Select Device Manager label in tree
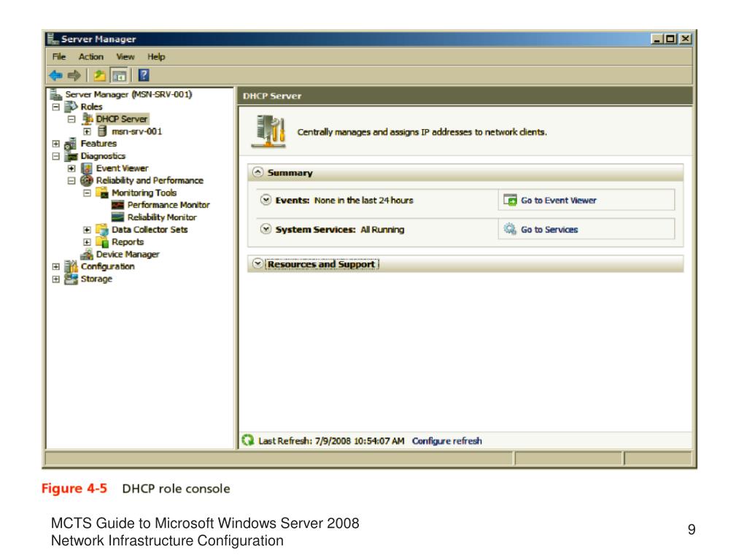This screenshot has height=560, width=747. click(128, 254)
